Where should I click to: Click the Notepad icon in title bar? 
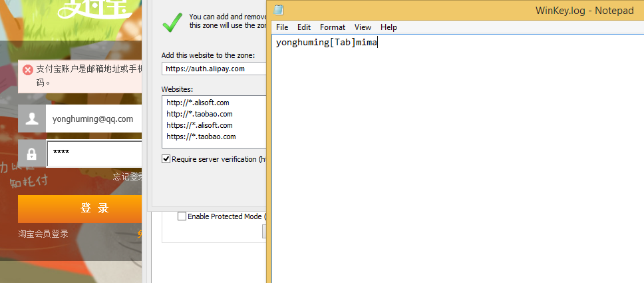(x=278, y=10)
